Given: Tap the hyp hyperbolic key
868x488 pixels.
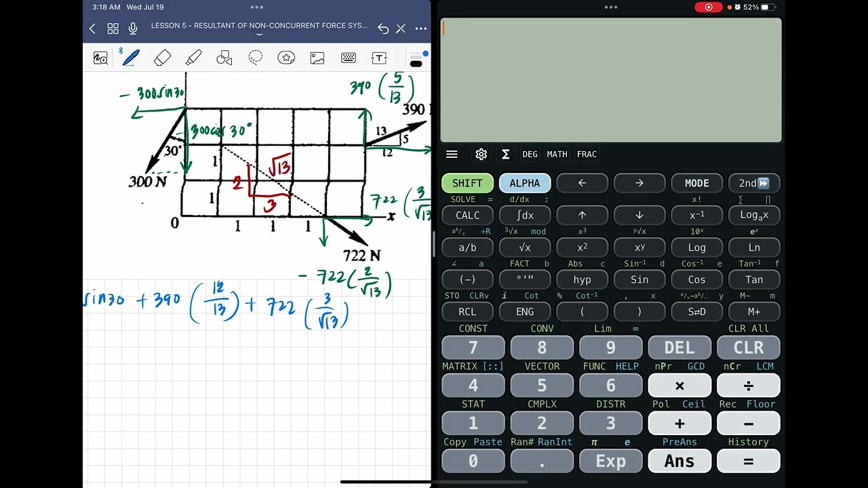Looking at the screenshot, I should [582, 279].
